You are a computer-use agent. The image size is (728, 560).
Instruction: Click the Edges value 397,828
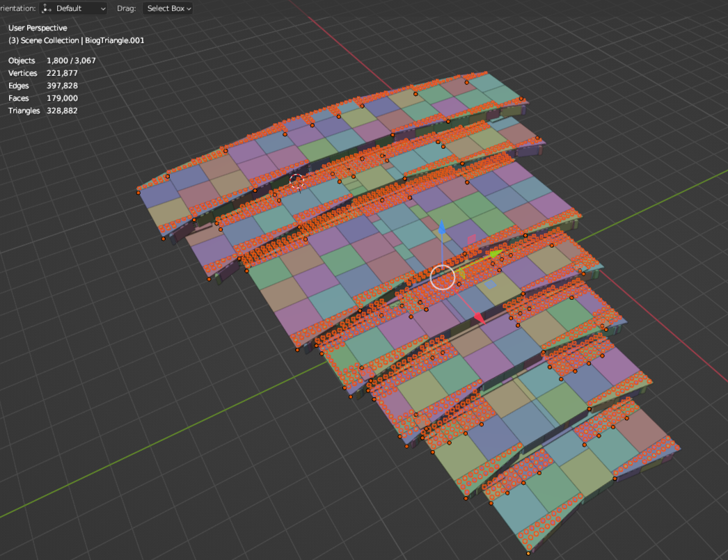click(62, 86)
